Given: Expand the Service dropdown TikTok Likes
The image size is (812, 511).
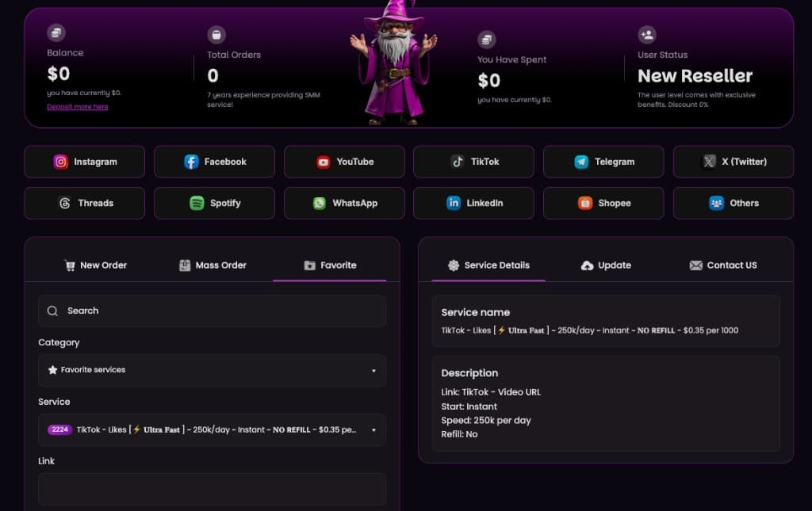Looking at the screenshot, I should [212, 430].
